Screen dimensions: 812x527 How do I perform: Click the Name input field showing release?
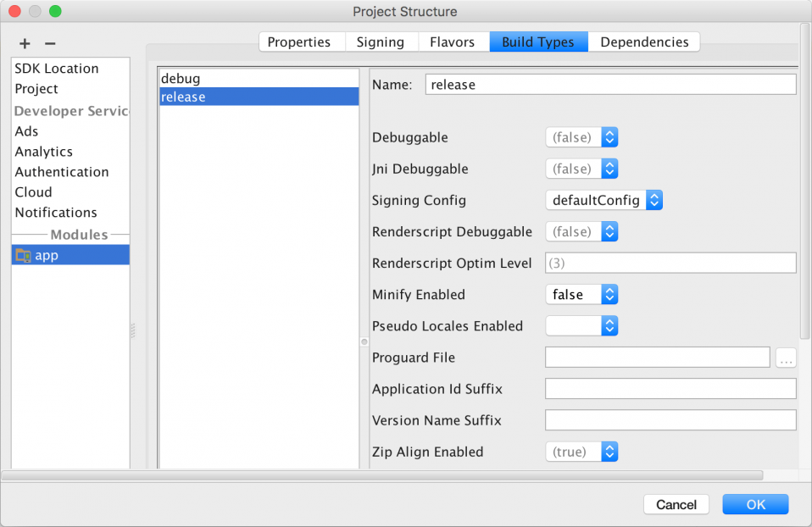(x=610, y=84)
